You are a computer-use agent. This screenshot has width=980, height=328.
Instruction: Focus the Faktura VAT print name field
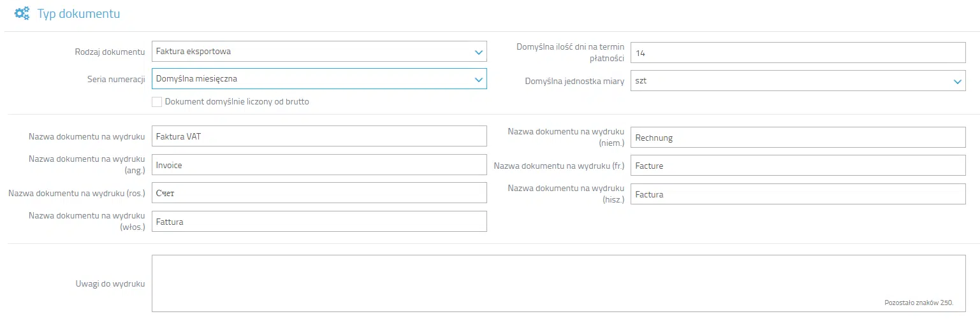click(319, 136)
